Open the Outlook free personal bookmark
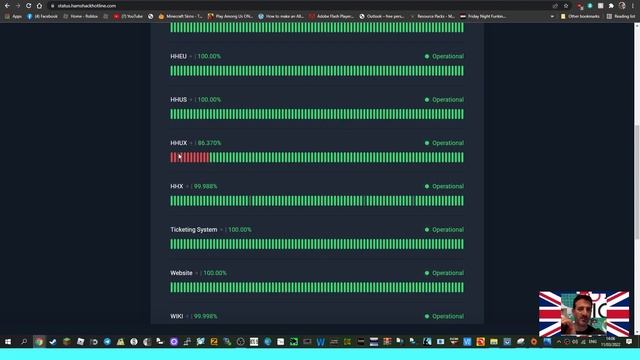This screenshot has height=360, width=640. pos(382,16)
